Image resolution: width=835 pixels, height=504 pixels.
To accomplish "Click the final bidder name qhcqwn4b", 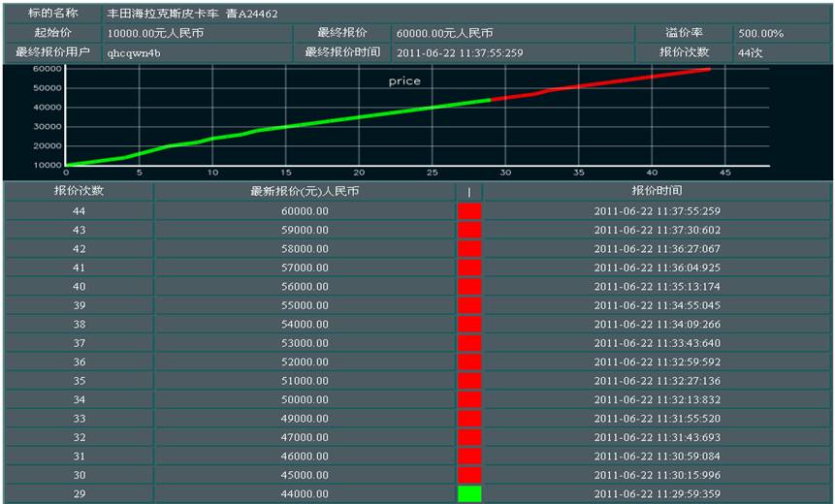I will tap(134, 52).
